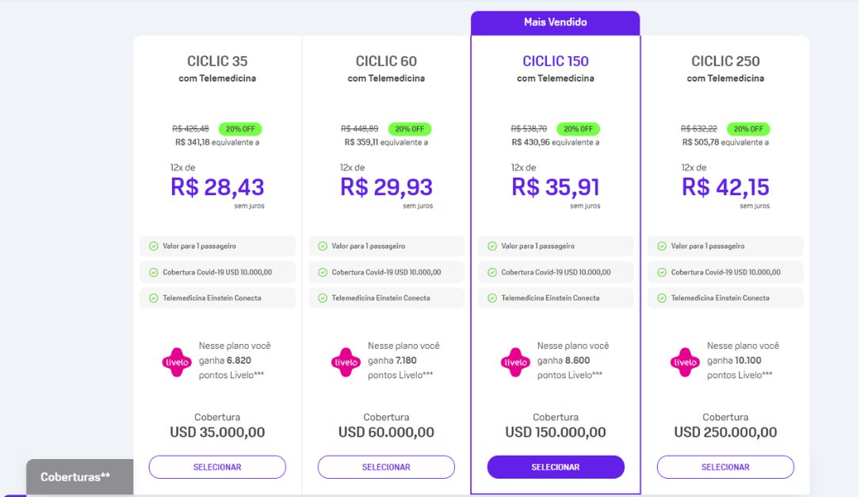The image size is (868, 497).
Task: Click the Livelo logo in CICLIC 35 plan
Action: coord(177,362)
